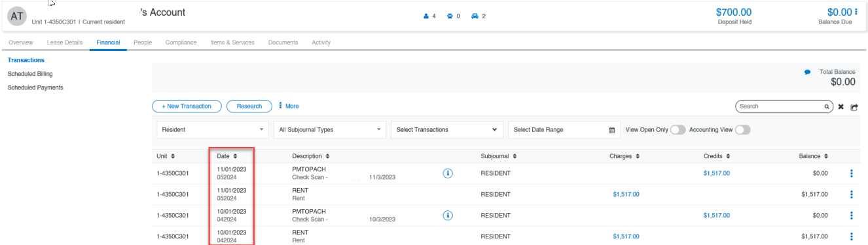Screen dimensions: 868x245
Task: Click the vehicles car icon in header
Action: [x=475, y=16]
